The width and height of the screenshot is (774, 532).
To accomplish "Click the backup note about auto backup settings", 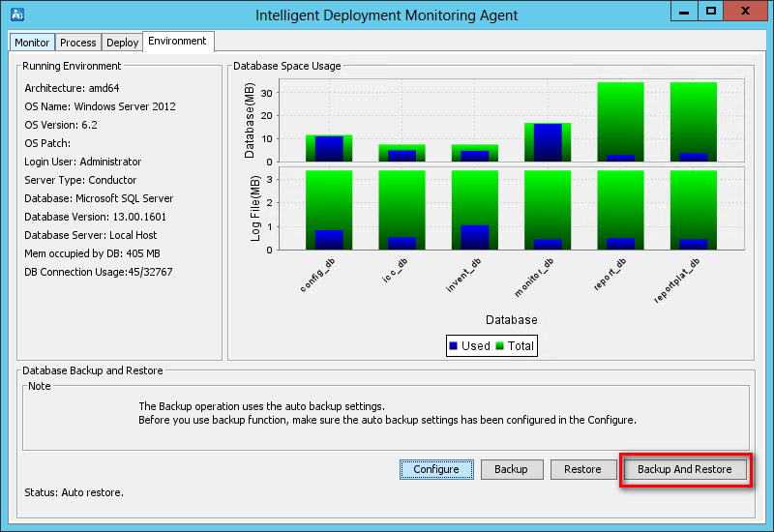I will pyautogui.click(x=387, y=413).
